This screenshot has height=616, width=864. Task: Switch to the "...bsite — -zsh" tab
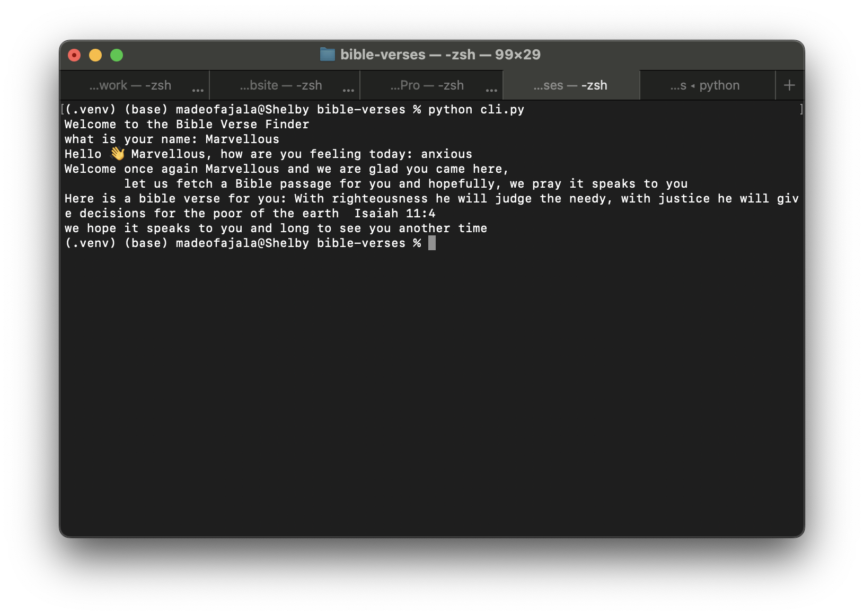[x=280, y=85]
